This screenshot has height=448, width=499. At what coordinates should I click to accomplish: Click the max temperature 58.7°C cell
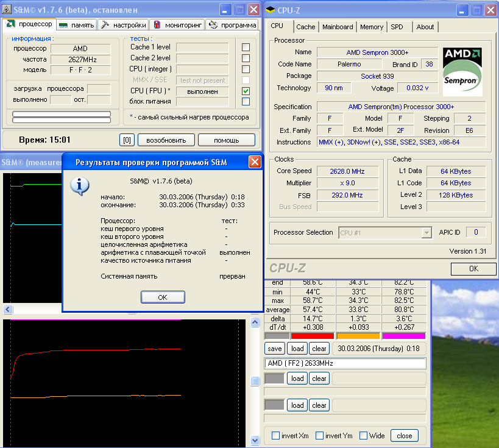tap(313, 300)
